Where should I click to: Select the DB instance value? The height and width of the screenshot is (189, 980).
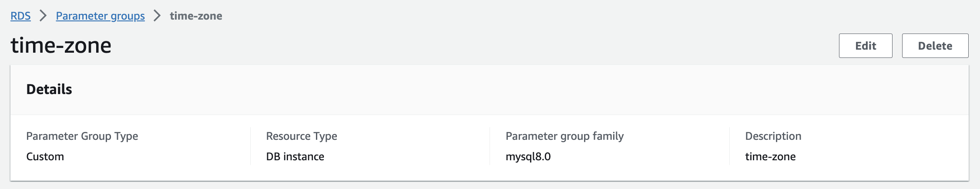(295, 156)
